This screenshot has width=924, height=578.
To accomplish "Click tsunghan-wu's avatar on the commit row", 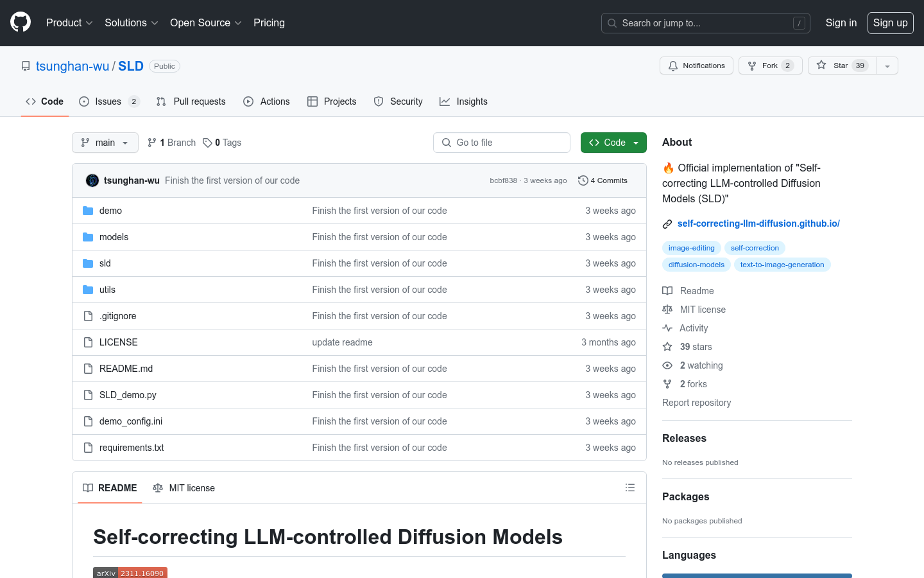I will (92, 180).
